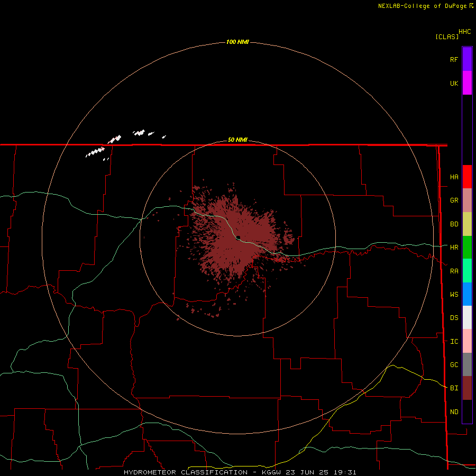The height and width of the screenshot is (476, 476).
Task: Click the DS legend label
Action: coord(454,317)
